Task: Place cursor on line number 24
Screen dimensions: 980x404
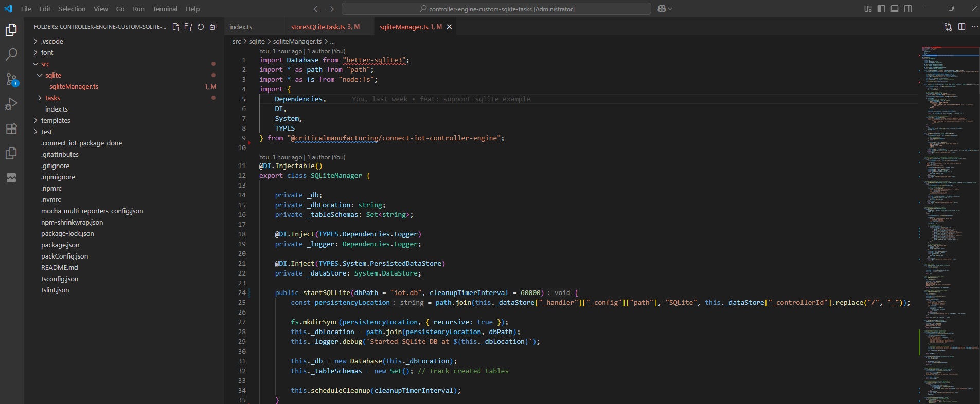Action: point(242,292)
